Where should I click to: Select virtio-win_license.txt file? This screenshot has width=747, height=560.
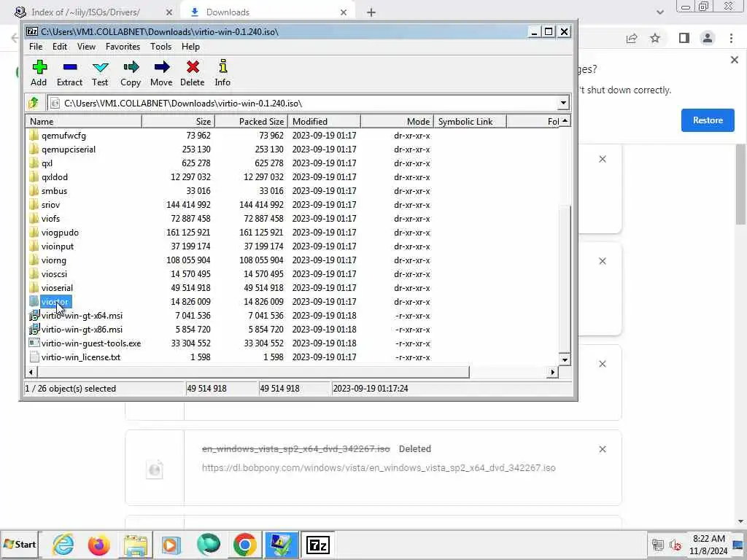(80, 357)
